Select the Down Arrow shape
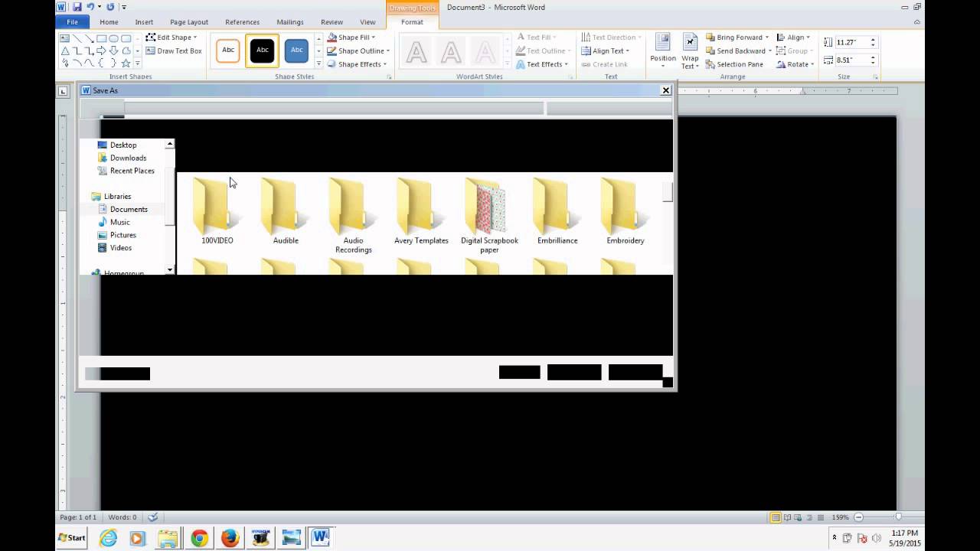This screenshot has height=551, width=980. (113, 51)
